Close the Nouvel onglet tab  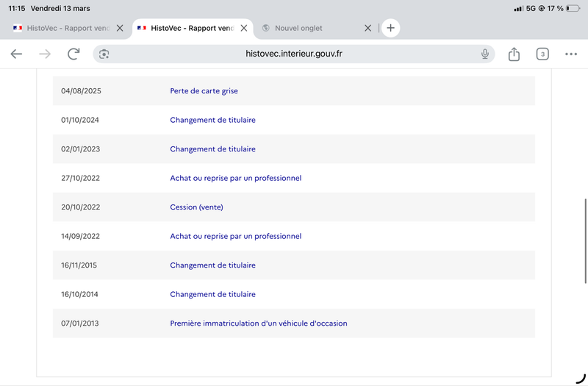coord(368,28)
